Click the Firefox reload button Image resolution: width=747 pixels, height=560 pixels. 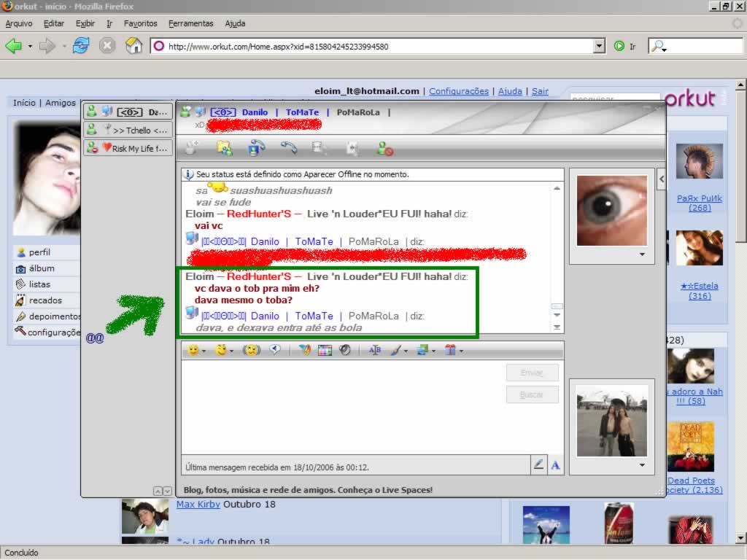point(81,46)
